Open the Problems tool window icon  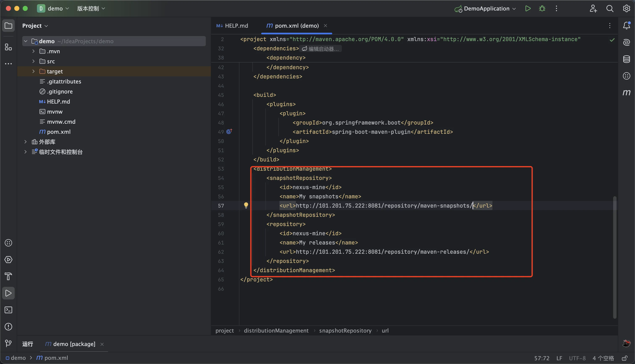(x=9, y=327)
